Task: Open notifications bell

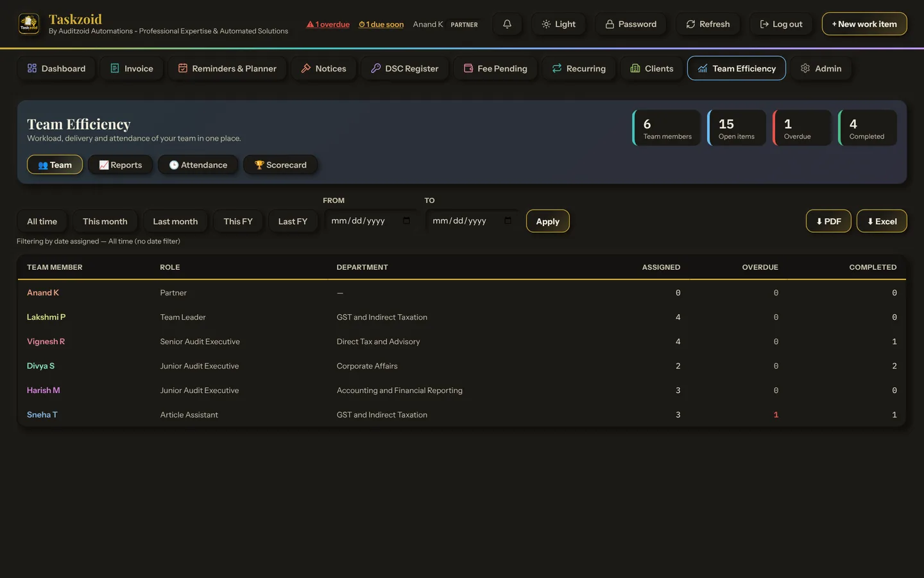Action: point(507,24)
